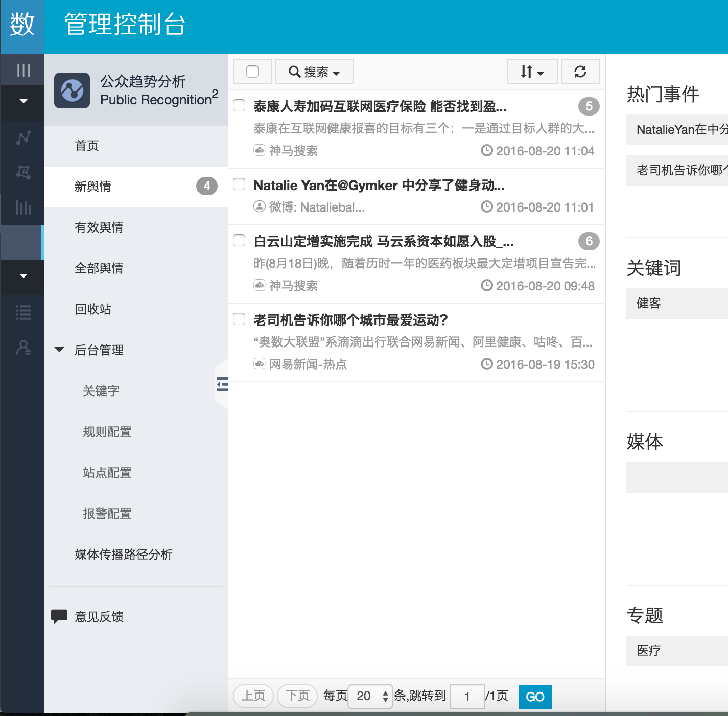Collapse the 后台管理 tree section
Viewport: 728px width, 716px height.
tap(59, 350)
